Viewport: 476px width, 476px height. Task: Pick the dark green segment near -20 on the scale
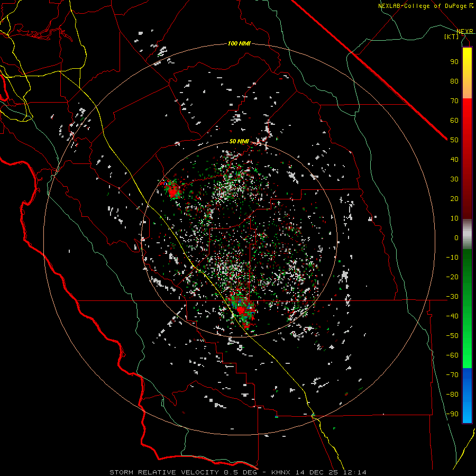tap(467, 277)
